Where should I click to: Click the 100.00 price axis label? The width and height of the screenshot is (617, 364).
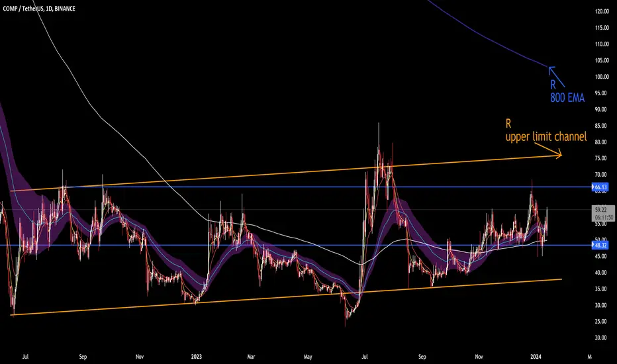602,77
